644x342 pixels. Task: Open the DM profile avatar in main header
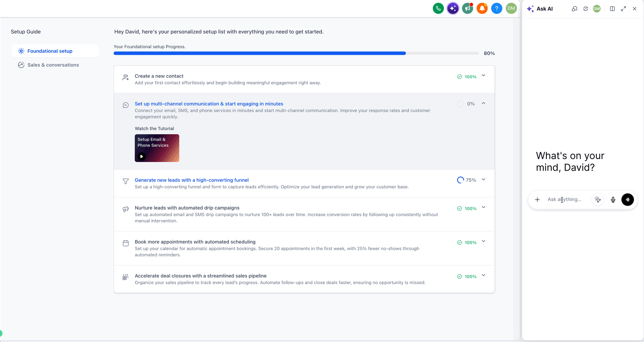click(511, 8)
